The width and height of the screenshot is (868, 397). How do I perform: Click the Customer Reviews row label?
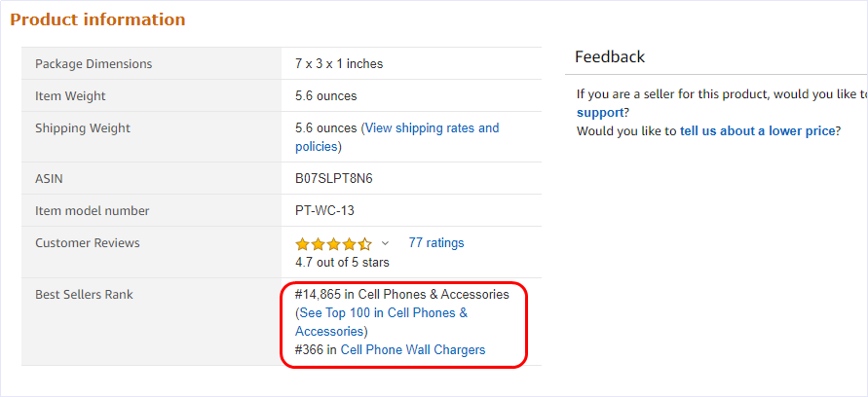click(x=88, y=243)
